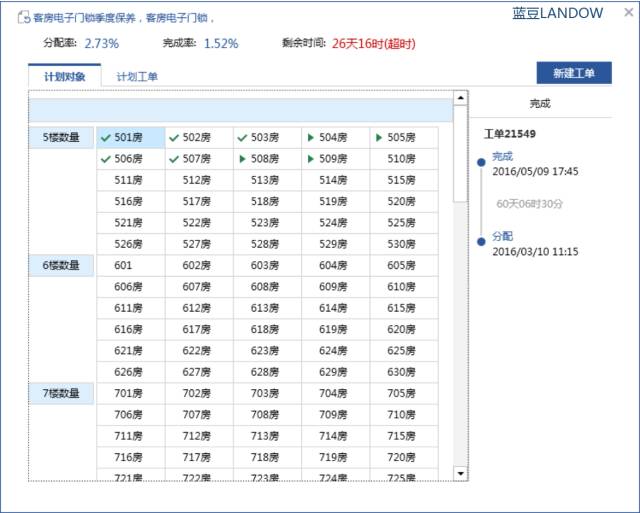640x513 pixels.
Task: Select room cell 511房
Action: click(x=131, y=180)
